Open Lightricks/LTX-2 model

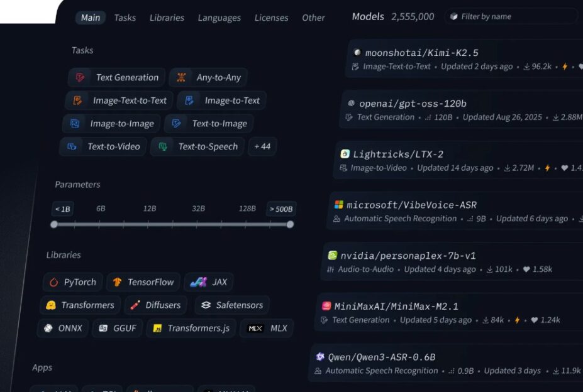(398, 154)
